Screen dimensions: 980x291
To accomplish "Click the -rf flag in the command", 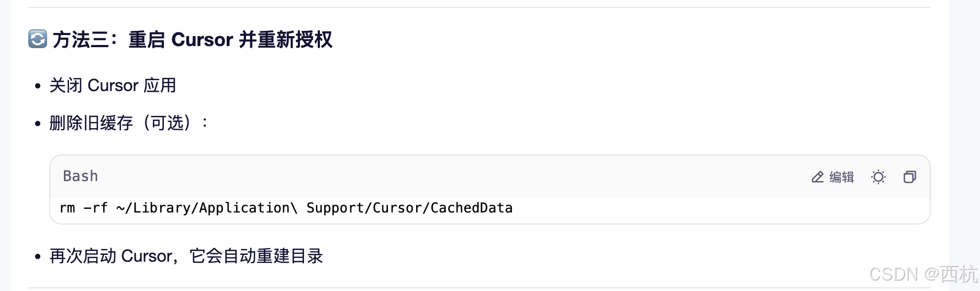I will 96,208.
